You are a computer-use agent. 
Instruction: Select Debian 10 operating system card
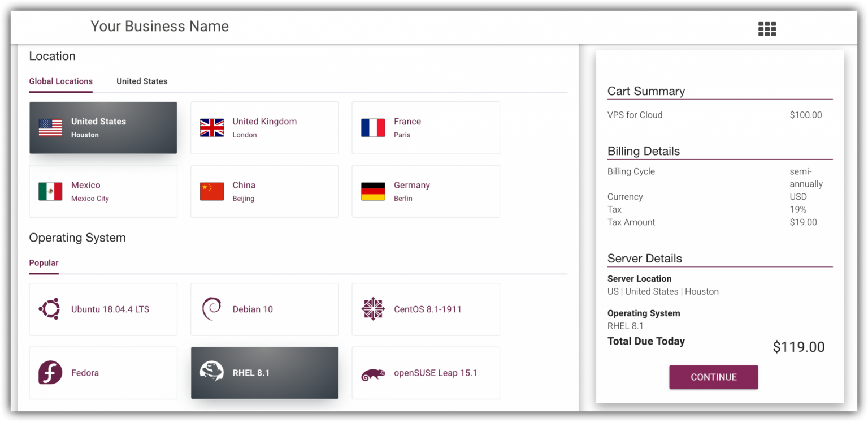[264, 309]
